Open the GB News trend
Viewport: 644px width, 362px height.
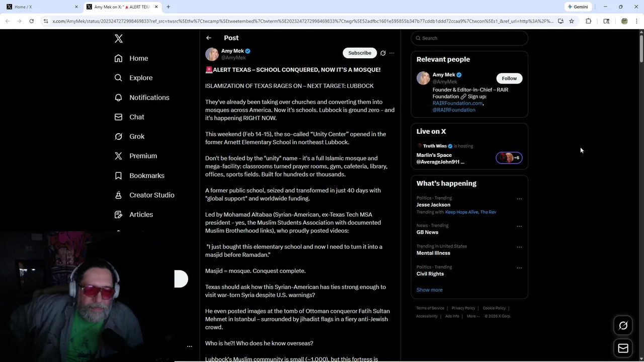427,232
